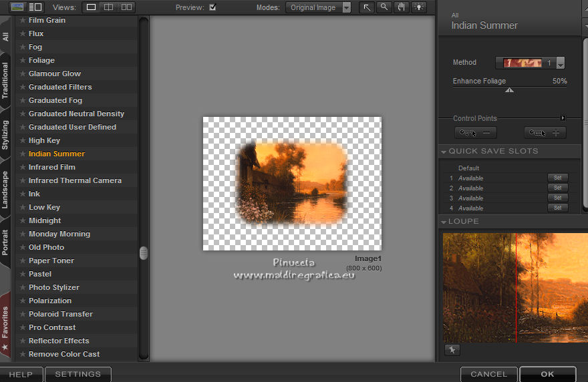Collapse the Quick Save Slots section
Viewport: 588px width, 382px height.
[444, 152]
